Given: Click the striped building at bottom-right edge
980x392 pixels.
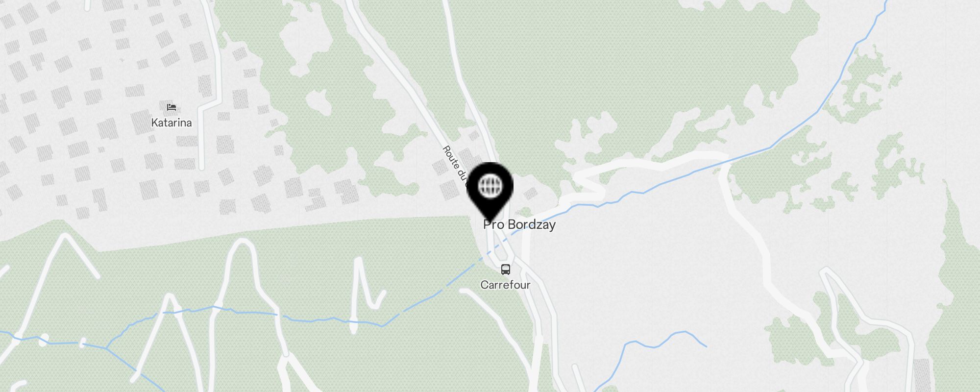Looking at the screenshot, I should (x=921, y=374).
